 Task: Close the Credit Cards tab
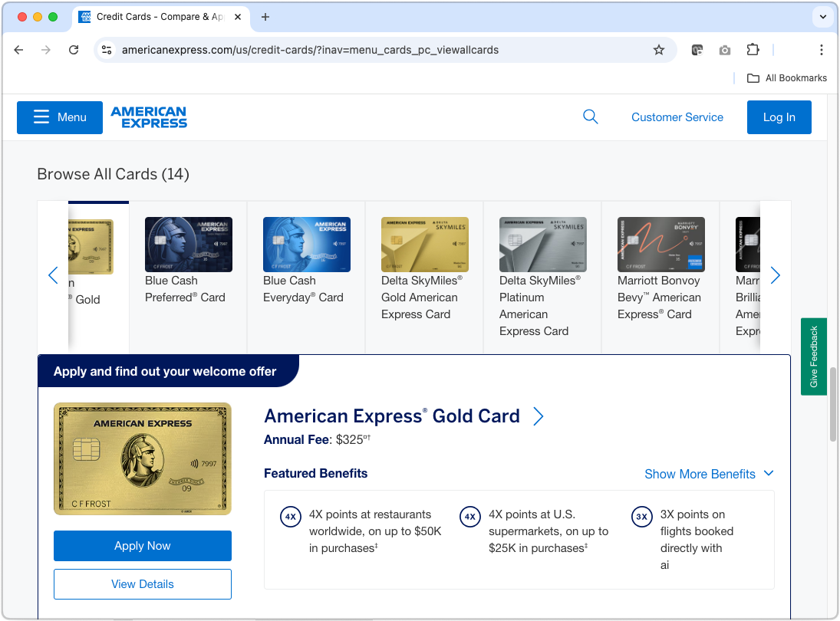tap(238, 17)
